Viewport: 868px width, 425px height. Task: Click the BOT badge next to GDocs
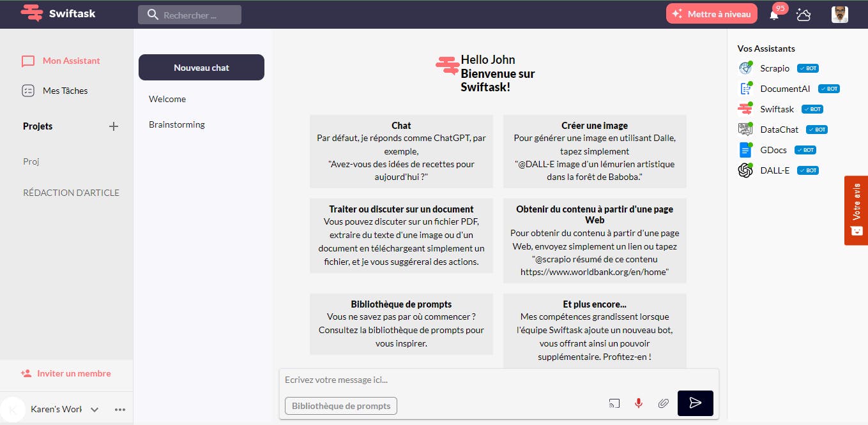tap(805, 150)
